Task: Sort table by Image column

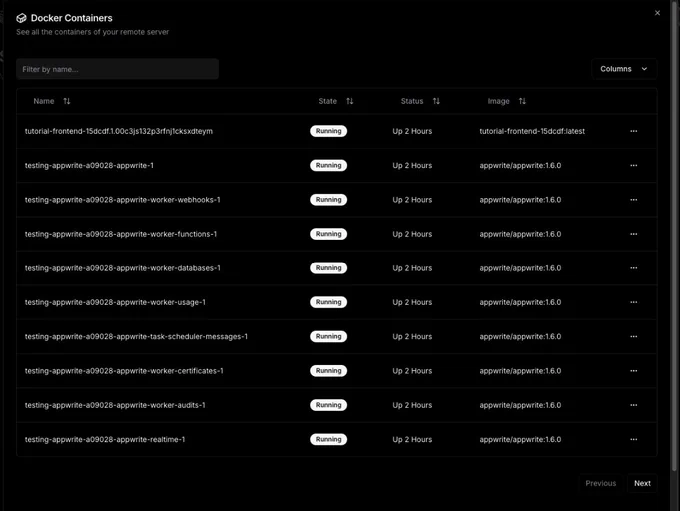Action: point(522,101)
